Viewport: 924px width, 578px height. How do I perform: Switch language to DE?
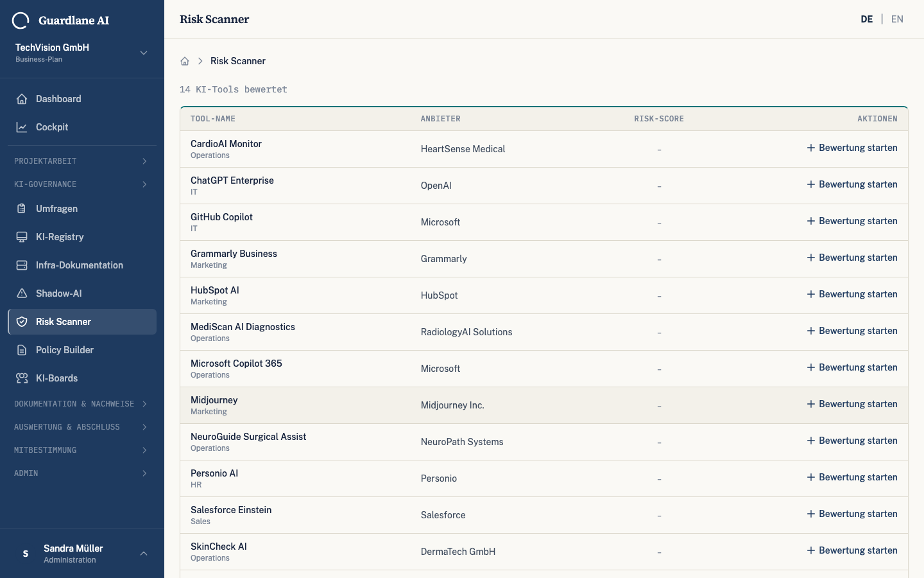pyautogui.click(x=867, y=19)
